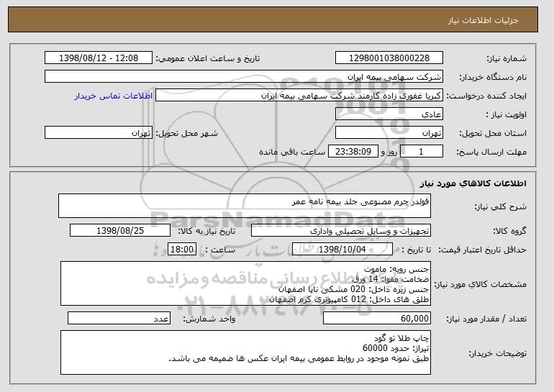Click the label حداقل تاریخ اعتبار قیمت
The width and height of the screenshot is (554, 392).
tap(482, 250)
